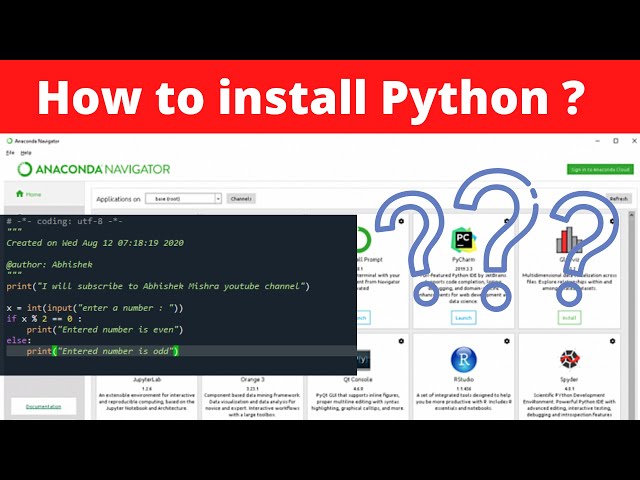This screenshot has height=480, width=640.
Task: Click the 'Applications on' label
Action: [118, 199]
